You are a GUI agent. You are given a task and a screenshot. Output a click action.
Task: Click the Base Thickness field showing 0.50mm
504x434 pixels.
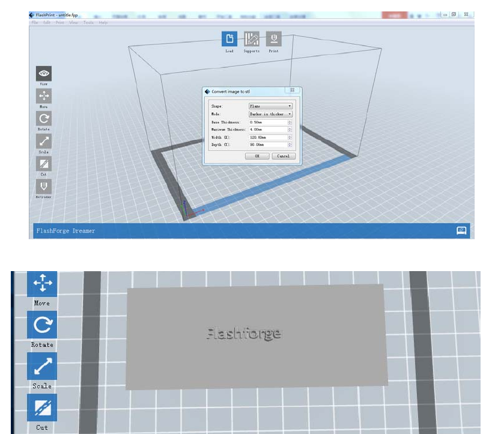click(269, 122)
